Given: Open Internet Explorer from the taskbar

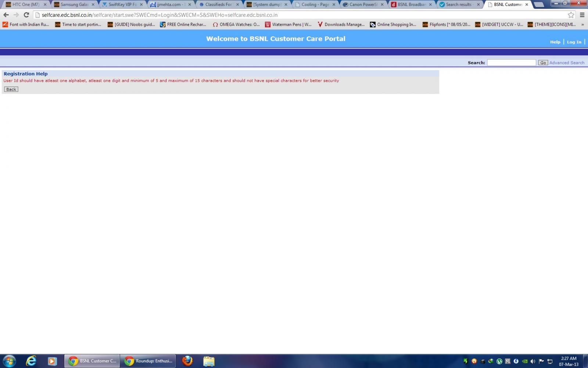Looking at the screenshot, I should pos(31,361).
